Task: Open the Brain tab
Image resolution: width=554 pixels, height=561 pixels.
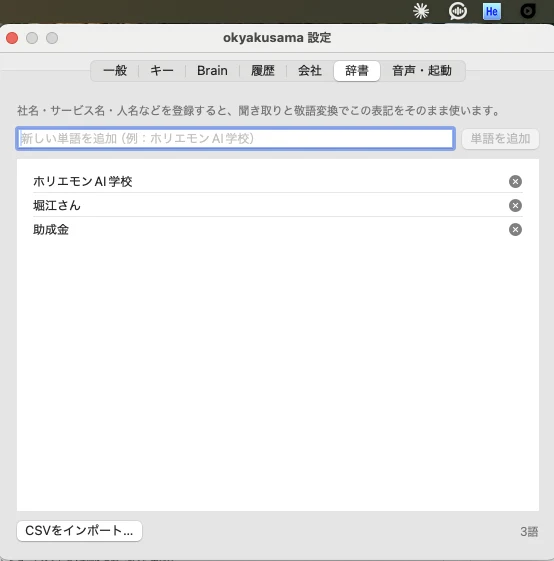Action: (212, 71)
